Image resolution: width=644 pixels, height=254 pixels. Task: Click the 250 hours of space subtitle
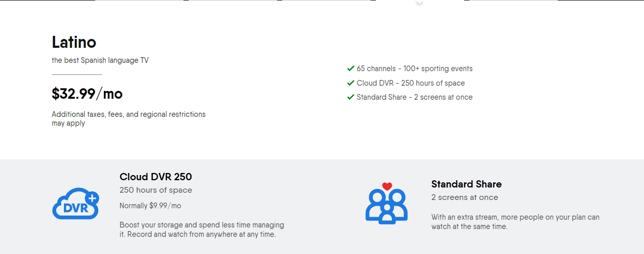click(156, 190)
